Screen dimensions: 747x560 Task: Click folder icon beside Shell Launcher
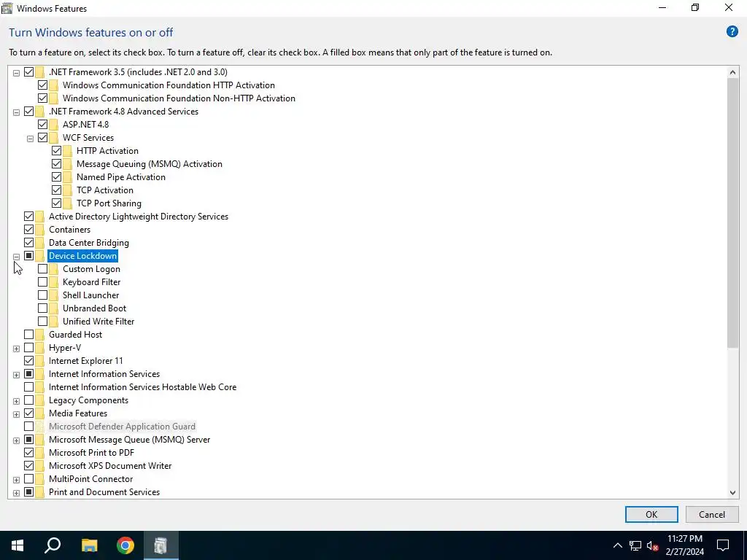54,295
